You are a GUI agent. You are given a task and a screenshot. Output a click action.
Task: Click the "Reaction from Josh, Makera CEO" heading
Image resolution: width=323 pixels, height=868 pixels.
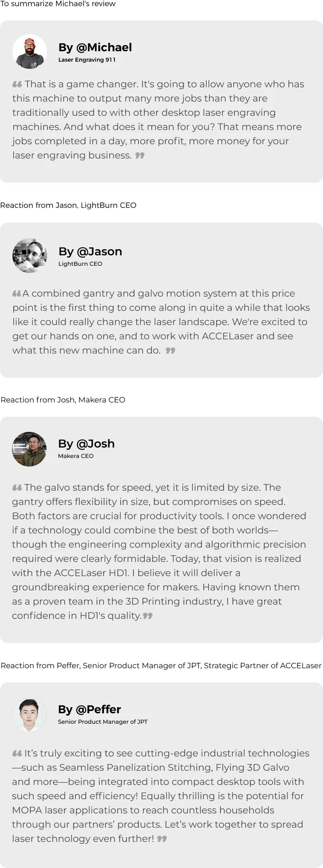(x=63, y=400)
